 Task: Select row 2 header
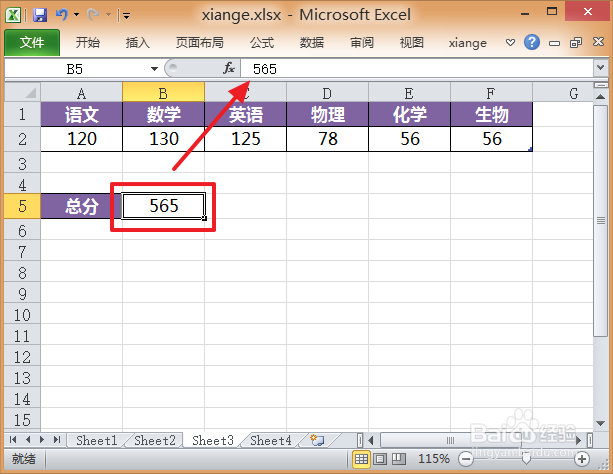[x=23, y=139]
